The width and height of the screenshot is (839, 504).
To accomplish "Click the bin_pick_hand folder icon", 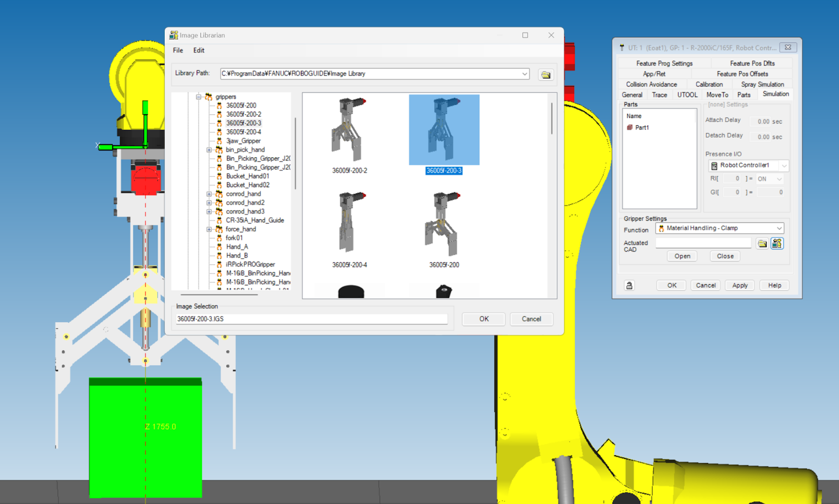I will pos(219,150).
